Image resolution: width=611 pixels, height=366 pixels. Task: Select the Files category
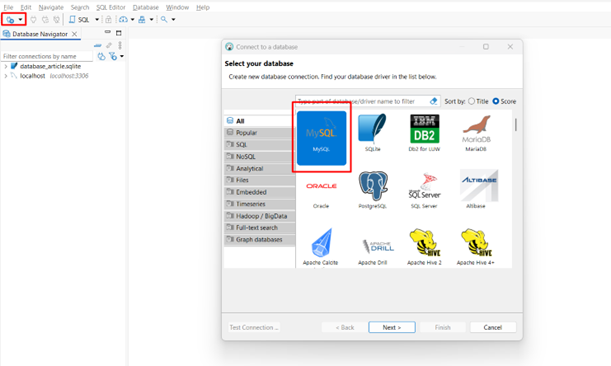pos(259,180)
